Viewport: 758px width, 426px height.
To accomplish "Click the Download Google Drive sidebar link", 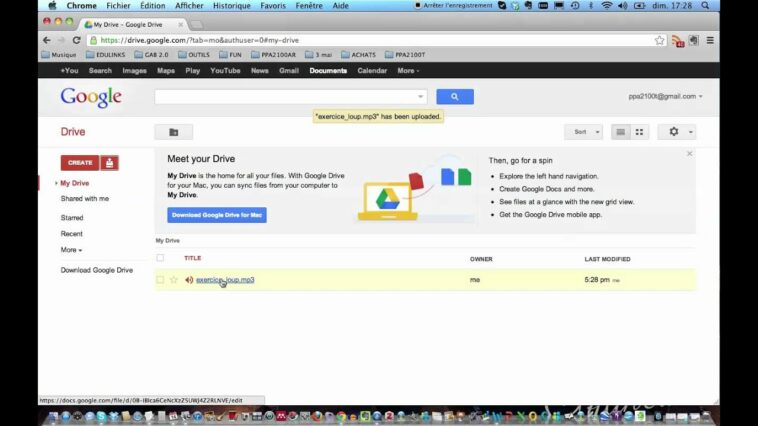I will pyautogui.click(x=97, y=270).
